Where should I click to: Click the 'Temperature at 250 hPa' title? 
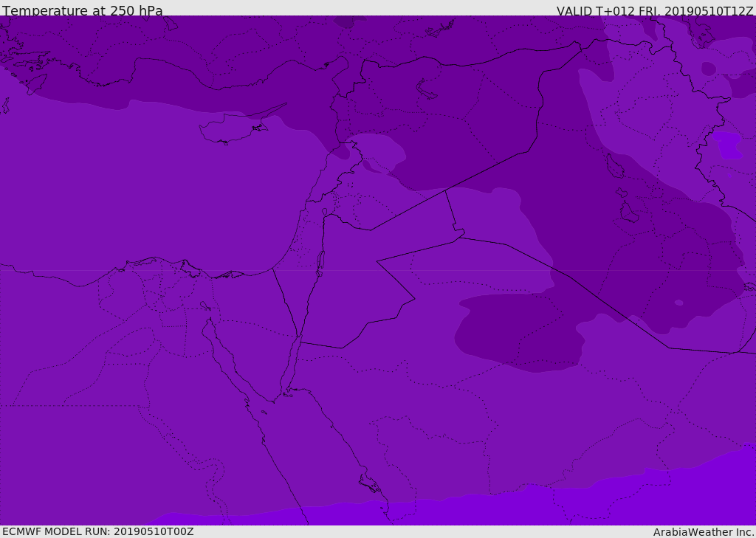click(x=83, y=10)
